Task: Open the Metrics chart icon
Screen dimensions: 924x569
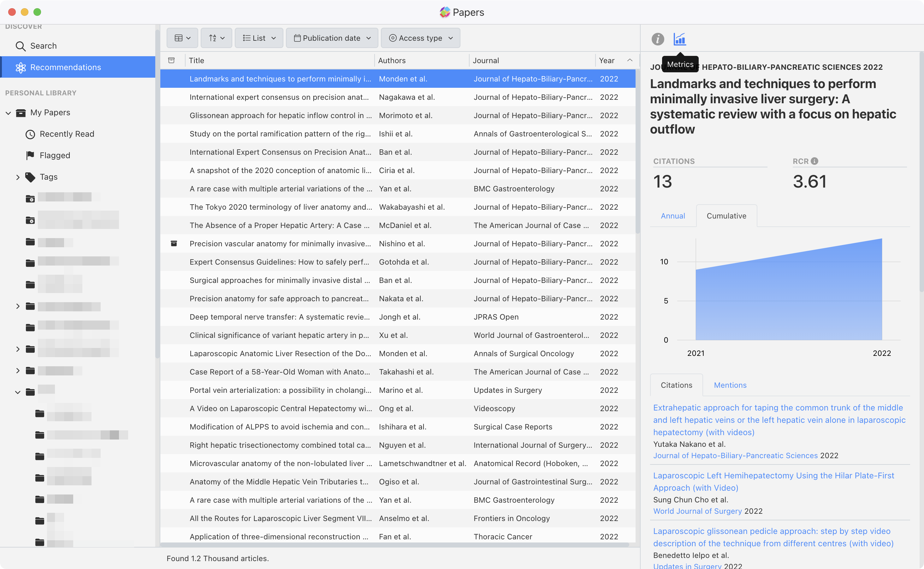Action: [x=679, y=39]
